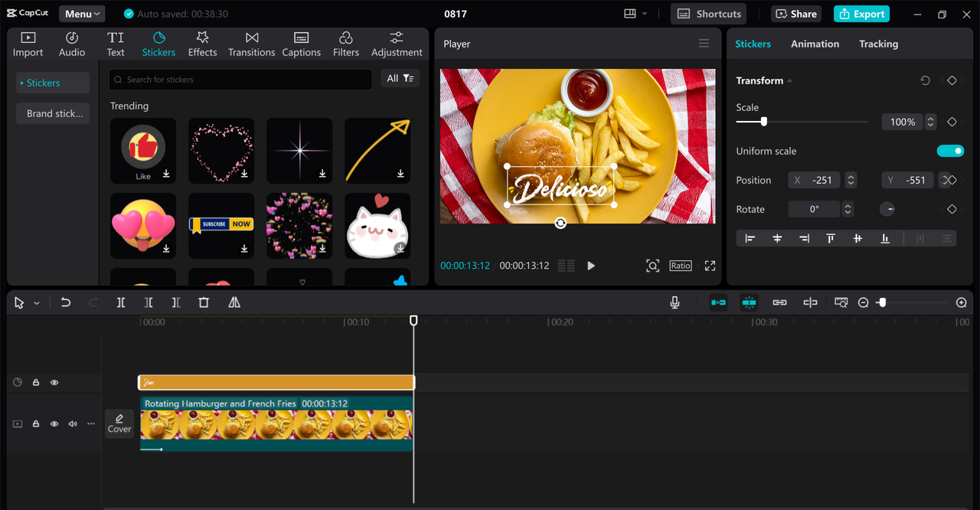Open the Effects panel
980x510 pixels.
click(202, 44)
